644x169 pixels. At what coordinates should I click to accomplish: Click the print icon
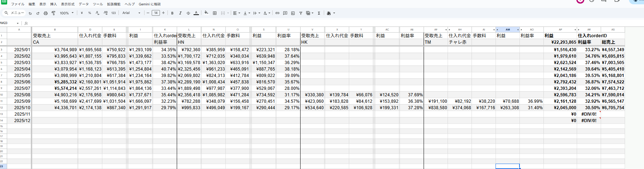click(x=45, y=13)
